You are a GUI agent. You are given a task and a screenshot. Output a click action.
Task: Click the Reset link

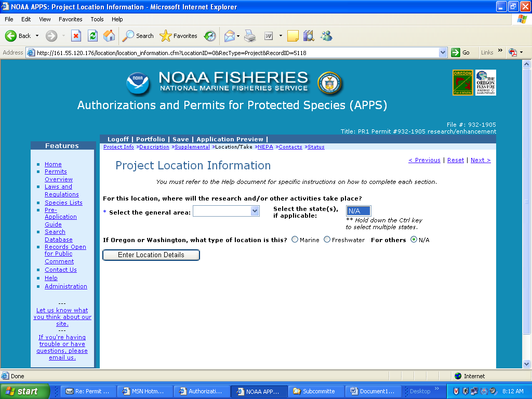click(x=455, y=160)
